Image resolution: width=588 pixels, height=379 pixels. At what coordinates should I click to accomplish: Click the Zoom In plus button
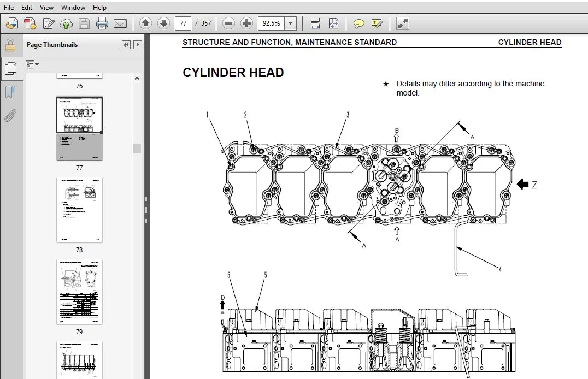coord(246,23)
